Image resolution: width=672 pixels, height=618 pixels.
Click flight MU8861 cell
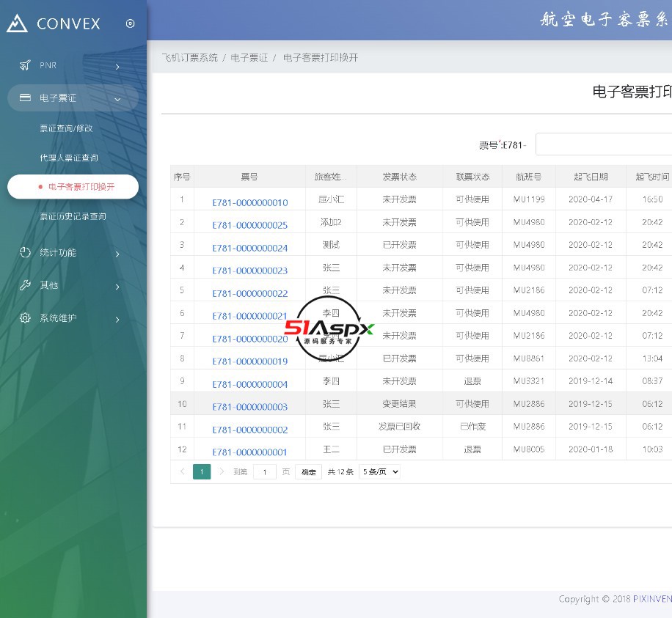pos(529,358)
